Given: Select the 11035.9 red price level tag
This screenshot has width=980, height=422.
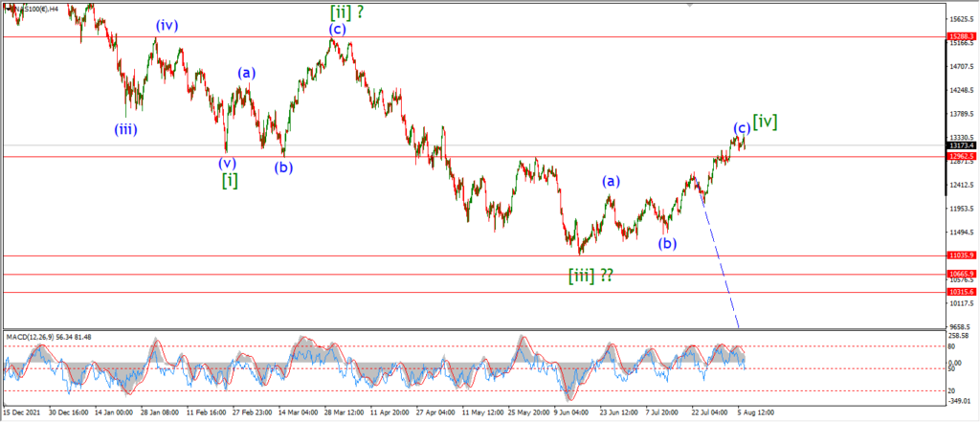Looking at the screenshot, I should [x=961, y=255].
